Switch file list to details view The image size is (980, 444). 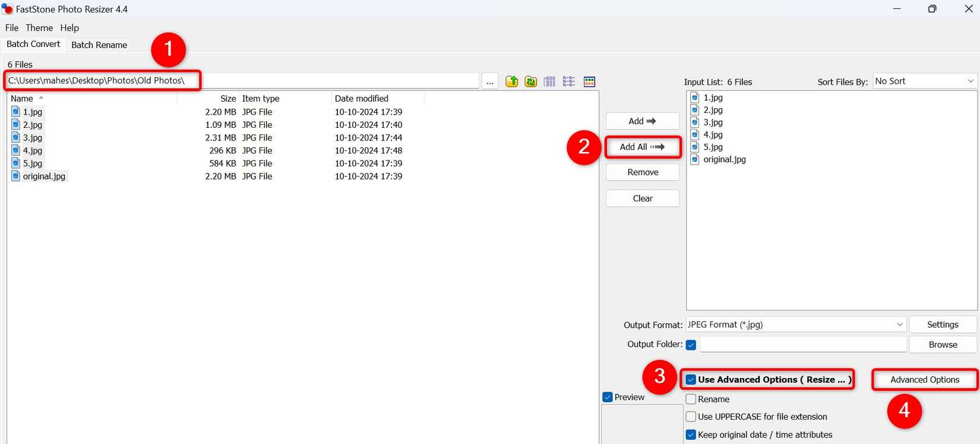550,81
